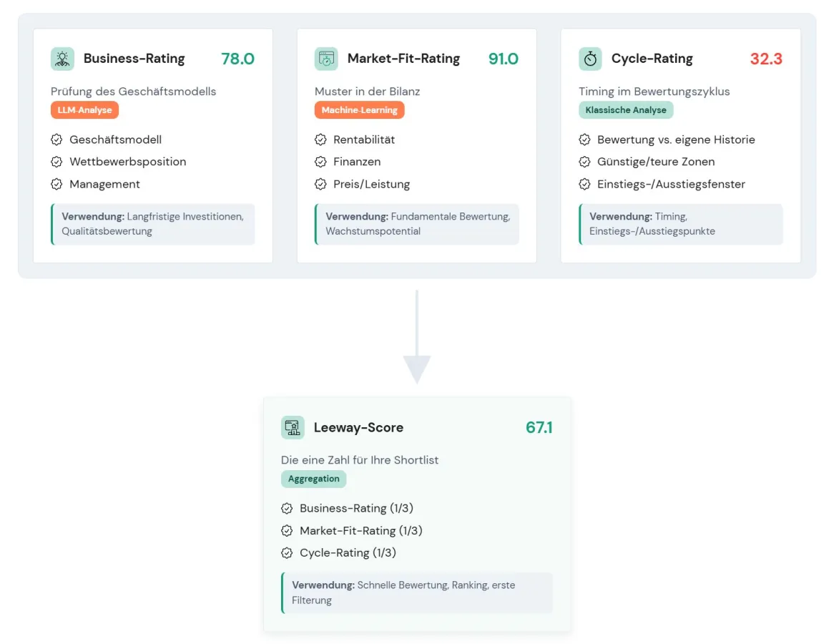Click the check badge beside Geschäftsmodell
The width and height of the screenshot is (839, 644).
[57, 140]
